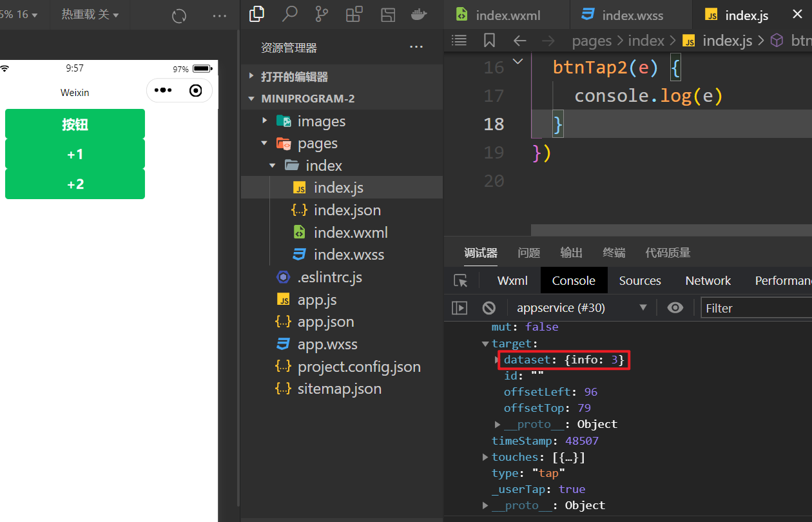Expand the touches array in console
812x522 pixels.
[485, 457]
